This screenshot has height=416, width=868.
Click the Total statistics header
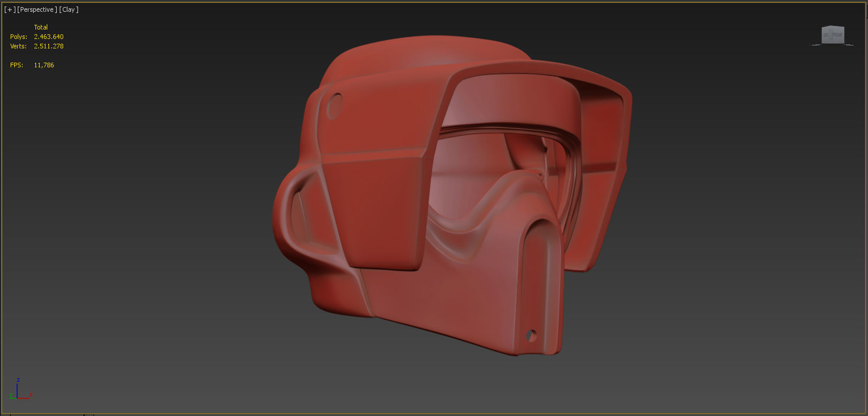pyautogui.click(x=41, y=27)
